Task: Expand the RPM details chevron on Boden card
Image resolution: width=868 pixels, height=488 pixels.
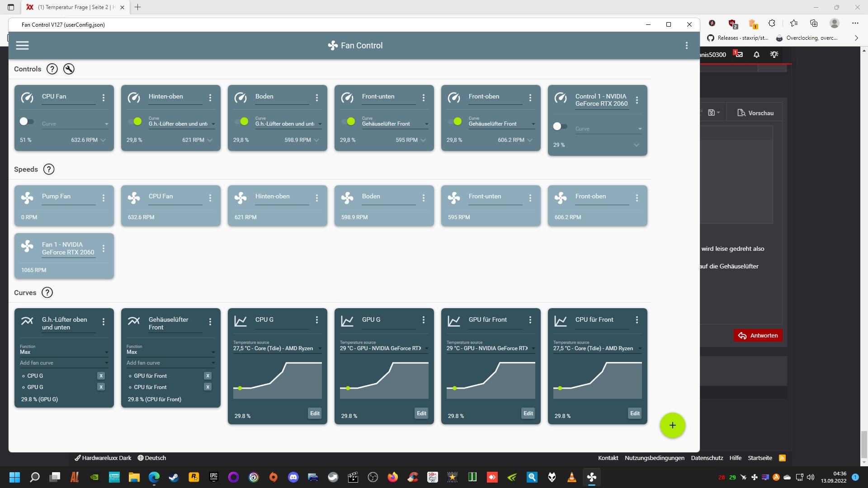Action: point(316,140)
